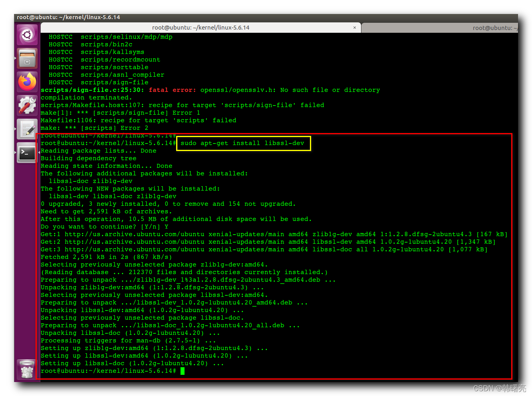Click 'Reading package lists... Done' line
Image resolution: width=532 pixels, height=396 pixels.
pyautogui.click(x=99, y=151)
